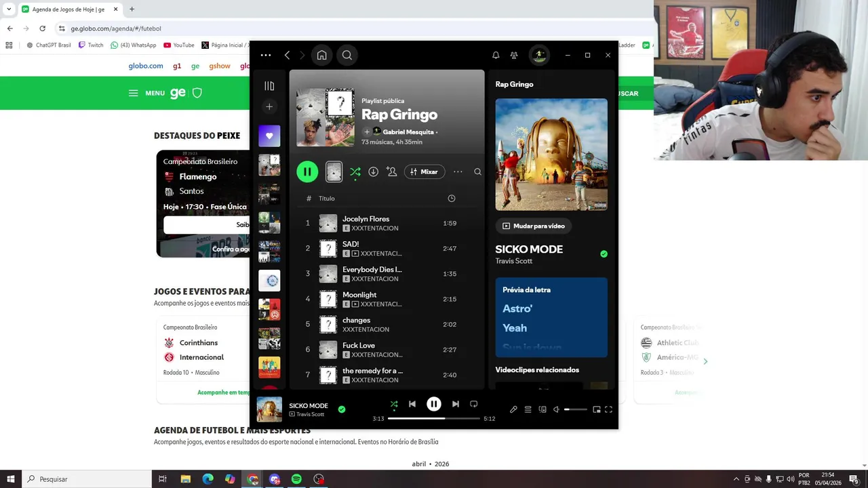Open Spotify profile avatar menu
The image size is (868, 488).
(x=539, y=55)
